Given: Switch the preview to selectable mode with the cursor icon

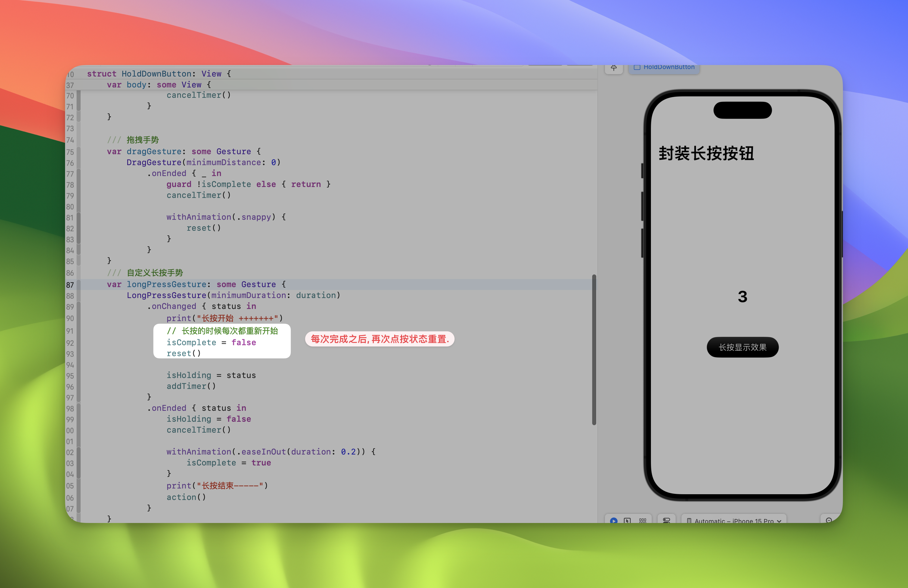Looking at the screenshot, I should (627, 520).
